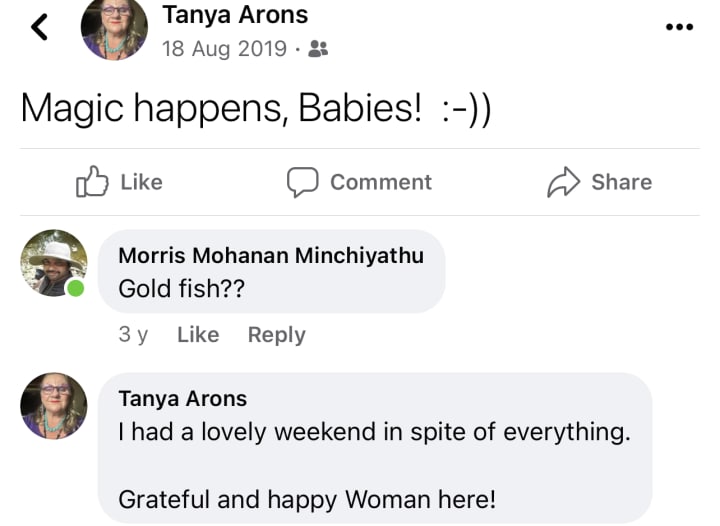Open Morris Mohanan Minchiyathu's profile name link
Screen dimensions: 720x526
pyautogui.click(x=271, y=255)
